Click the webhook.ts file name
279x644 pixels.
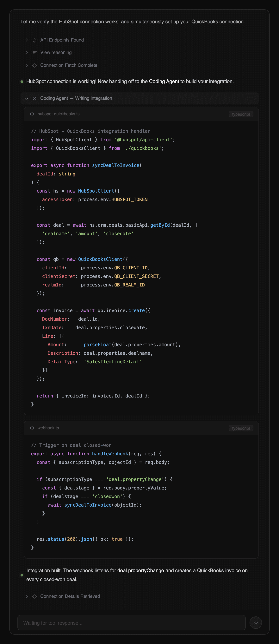(48, 428)
